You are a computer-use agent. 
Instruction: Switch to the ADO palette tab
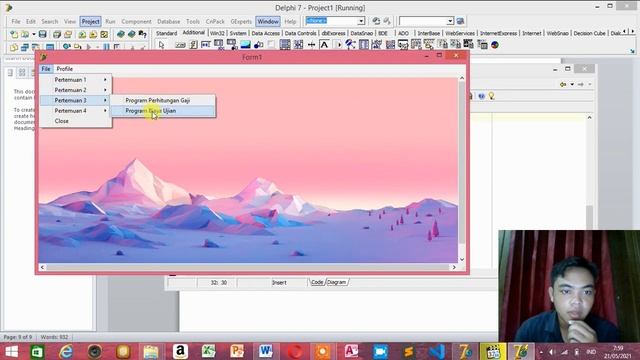pyautogui.click(x=403, y=33)
